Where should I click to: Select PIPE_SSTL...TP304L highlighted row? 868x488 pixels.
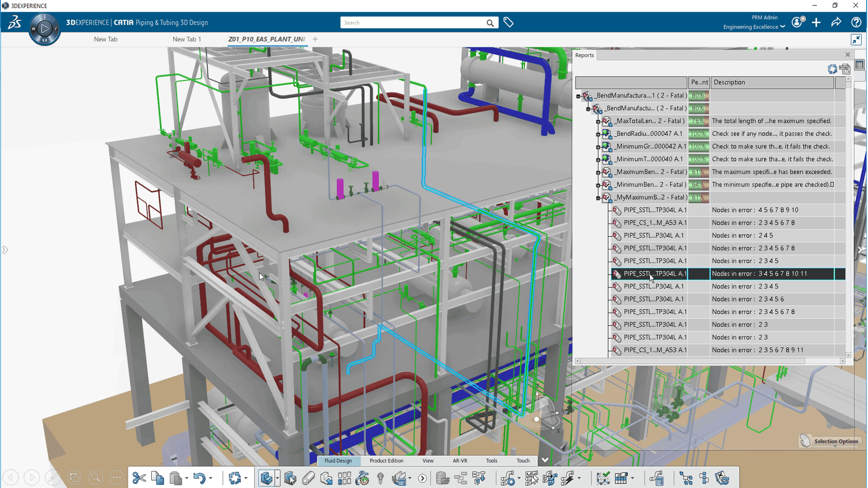pos(655,273)
